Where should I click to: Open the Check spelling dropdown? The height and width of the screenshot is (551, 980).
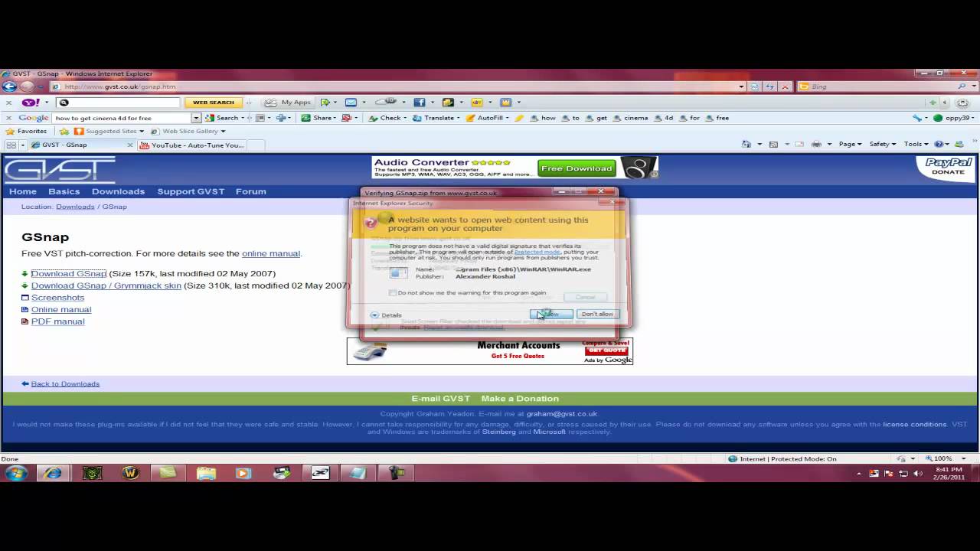coord(406,118)
